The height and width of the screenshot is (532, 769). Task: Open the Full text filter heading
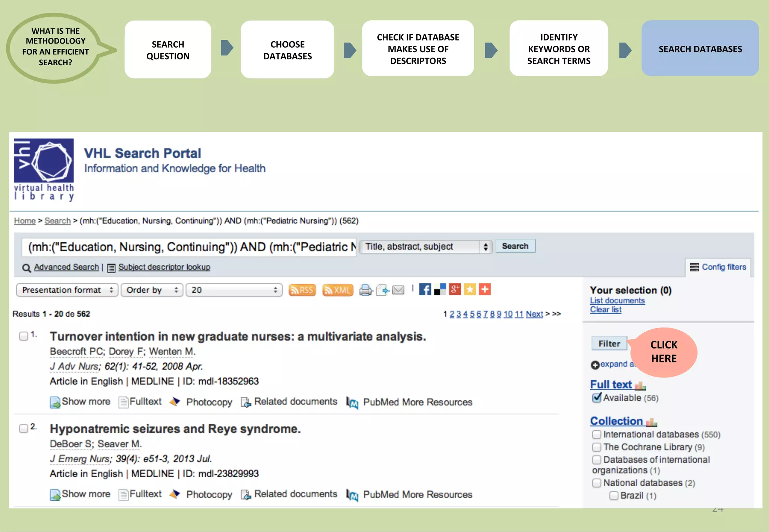point(611,385)
